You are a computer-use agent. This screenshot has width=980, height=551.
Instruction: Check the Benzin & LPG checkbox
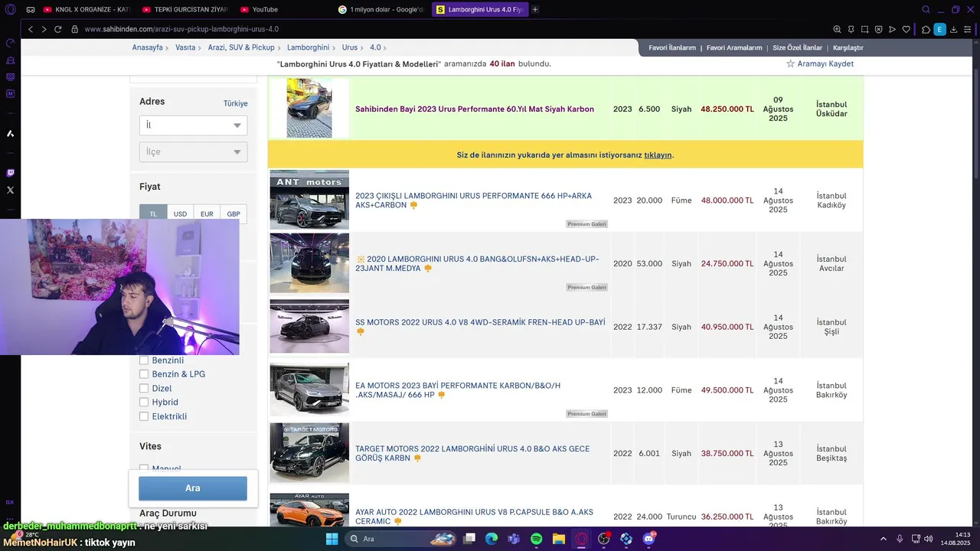tap(144, 374)
